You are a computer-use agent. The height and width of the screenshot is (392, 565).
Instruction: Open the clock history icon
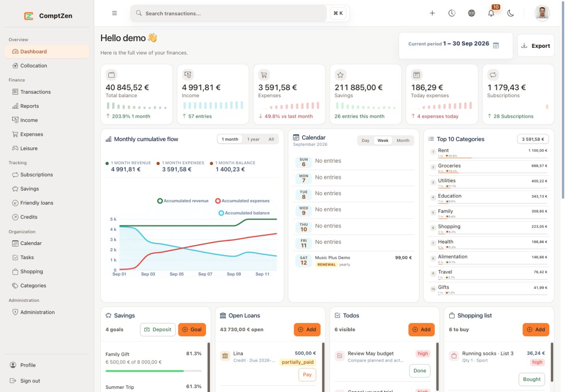pyautogui.click(x=452, y=13)
